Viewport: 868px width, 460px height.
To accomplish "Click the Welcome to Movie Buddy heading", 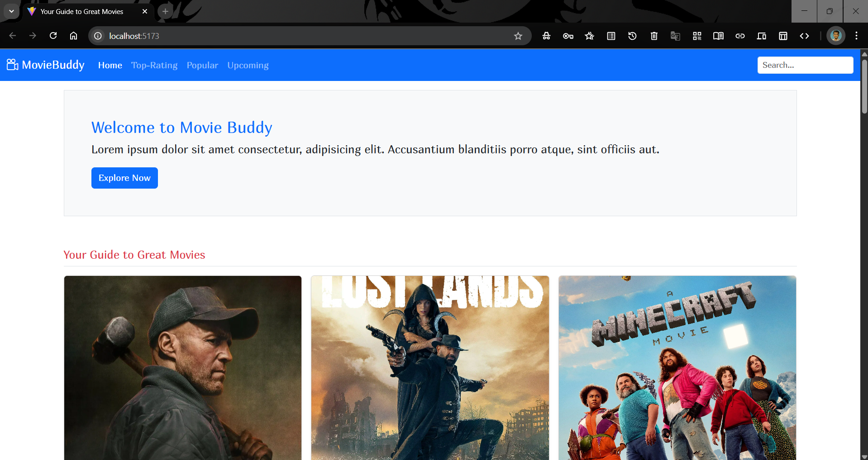I will pyautogui.click(x=182, y=128).
